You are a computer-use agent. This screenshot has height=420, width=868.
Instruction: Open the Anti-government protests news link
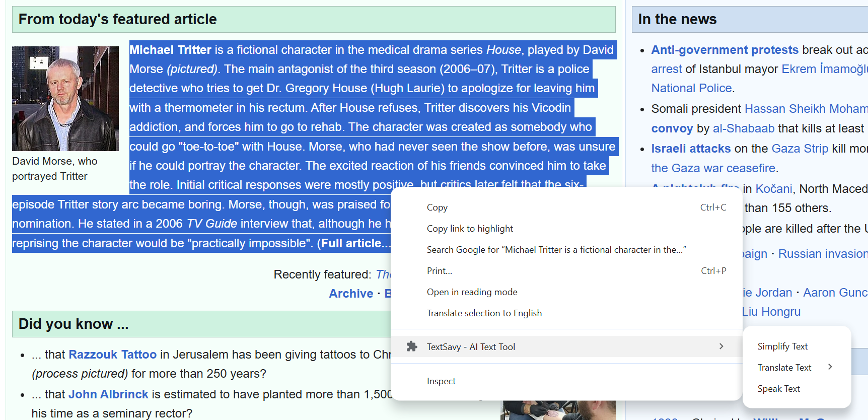pos(725,50)
